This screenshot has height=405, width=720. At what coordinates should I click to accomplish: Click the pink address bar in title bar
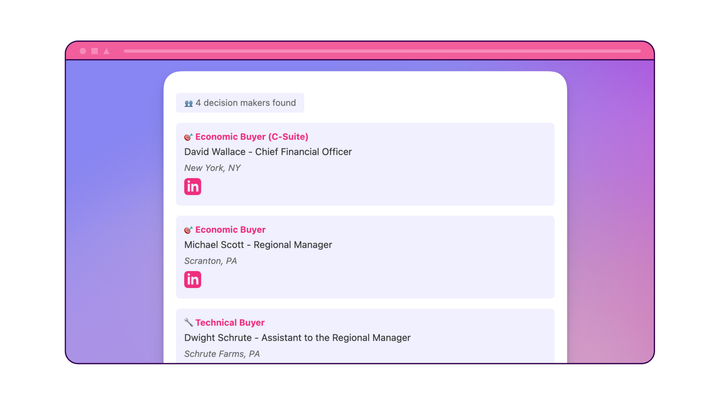382,51
